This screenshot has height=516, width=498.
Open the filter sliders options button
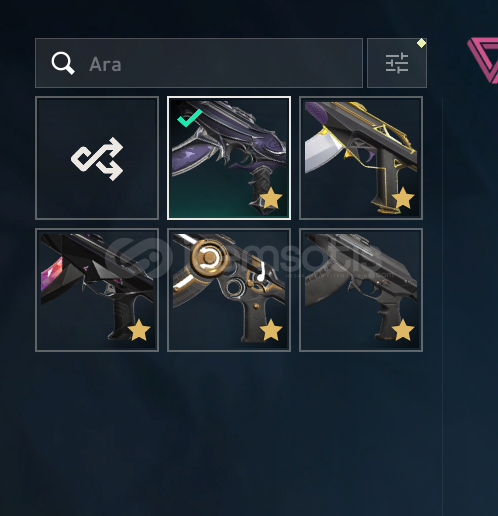[397, 63]
